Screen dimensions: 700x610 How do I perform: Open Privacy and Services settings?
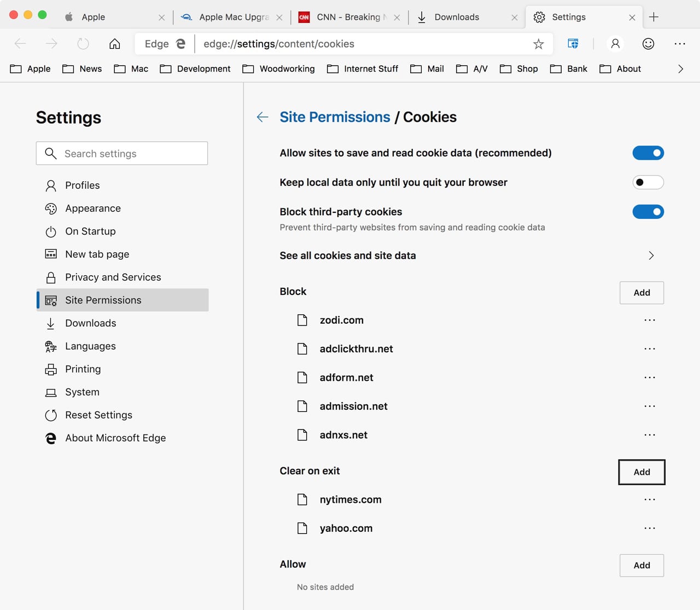[113, 277]
